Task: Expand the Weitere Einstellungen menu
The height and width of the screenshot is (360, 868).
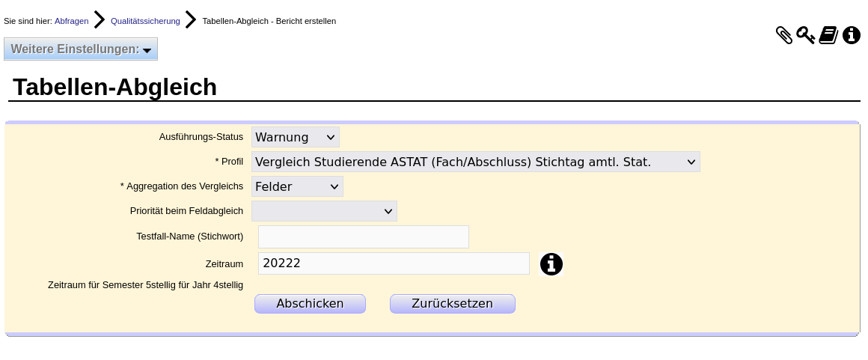Action: pyautogui.click(x=81, y=49)
